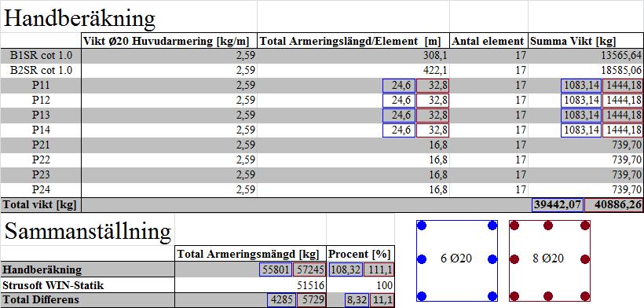Select the blue 1083,14 cell in row P14
Screen dimensions: 644x308
(581, 130)
